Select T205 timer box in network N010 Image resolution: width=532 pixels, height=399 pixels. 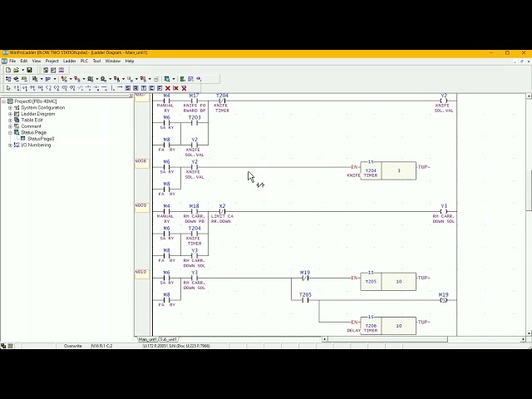(388, 281)
